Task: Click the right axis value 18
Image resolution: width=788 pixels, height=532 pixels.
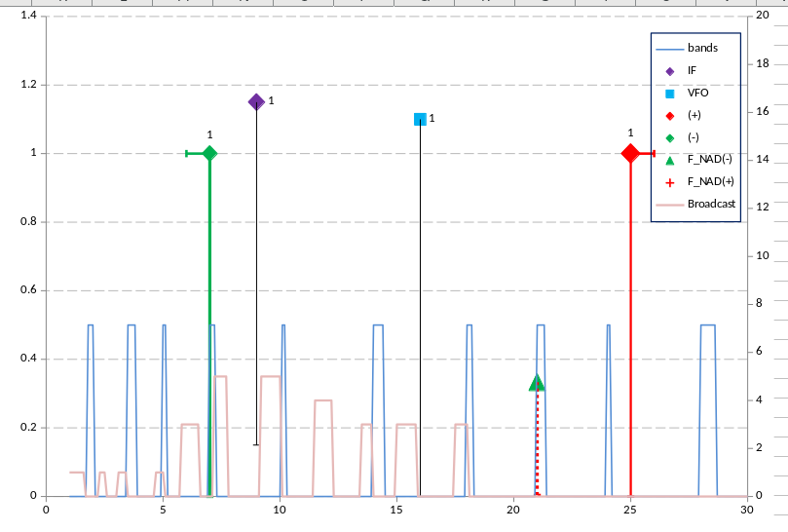Action: pyautogui.click(x=765, y=64)
